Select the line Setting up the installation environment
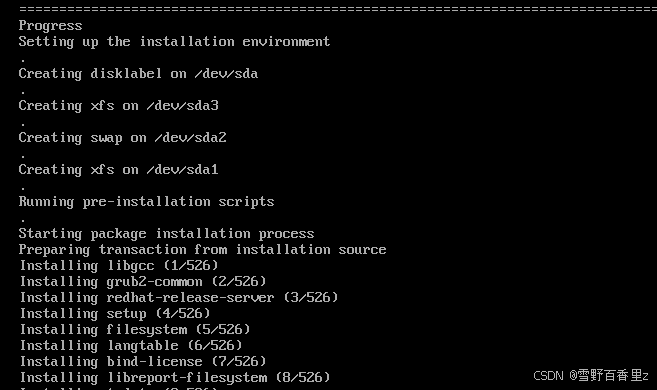The image size is (657, 390). point(174,42)
